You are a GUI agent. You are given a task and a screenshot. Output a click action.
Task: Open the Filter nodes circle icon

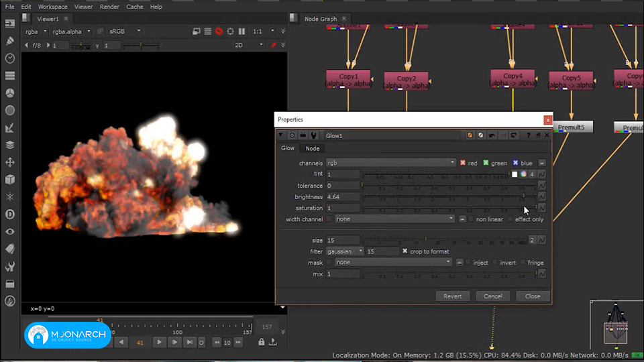pos(10,111)
